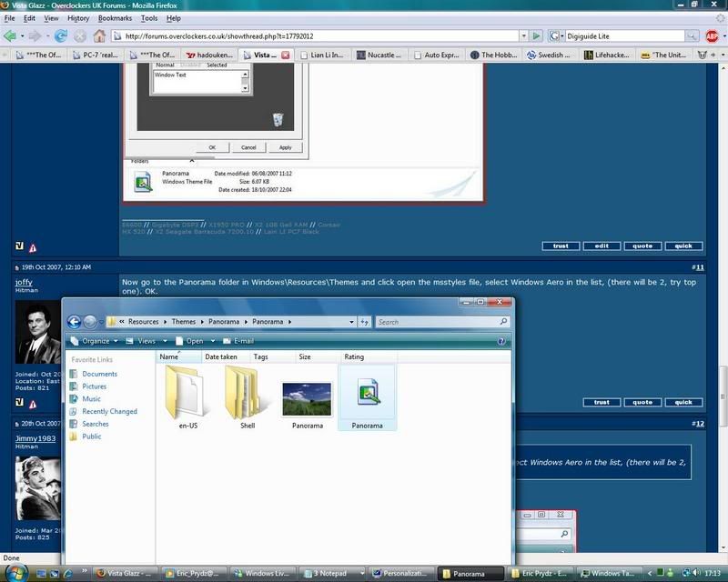This screenshot has height=582, width=728.
Task: Click Firefox Back arrow button
Action: pyautogui.click(x=10, y=35)
